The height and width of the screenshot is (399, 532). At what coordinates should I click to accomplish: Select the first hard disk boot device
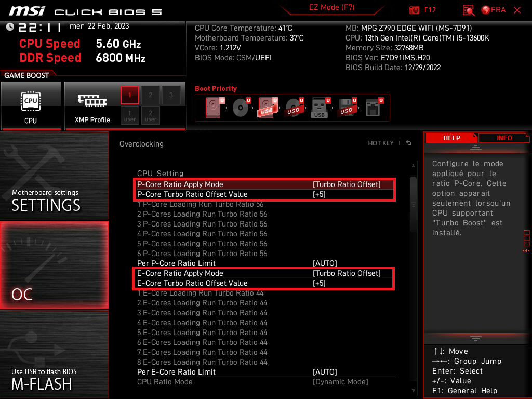pos(215,108)
